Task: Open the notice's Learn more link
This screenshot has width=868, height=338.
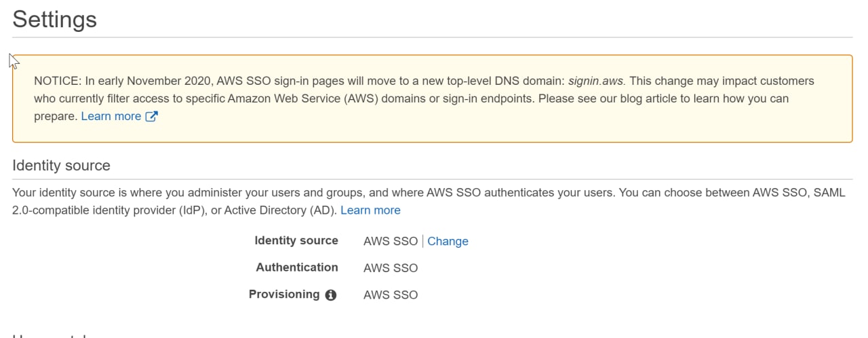Action: (x=111, y=116)
